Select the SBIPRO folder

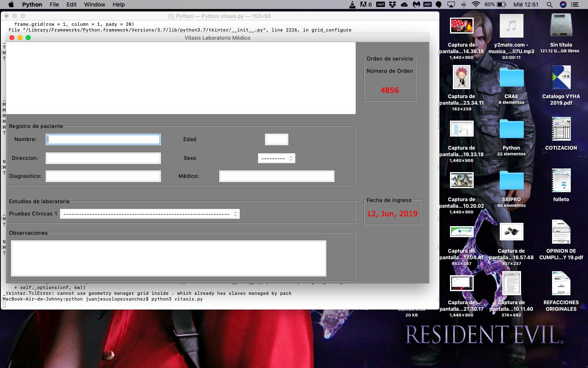click(511, 181)
